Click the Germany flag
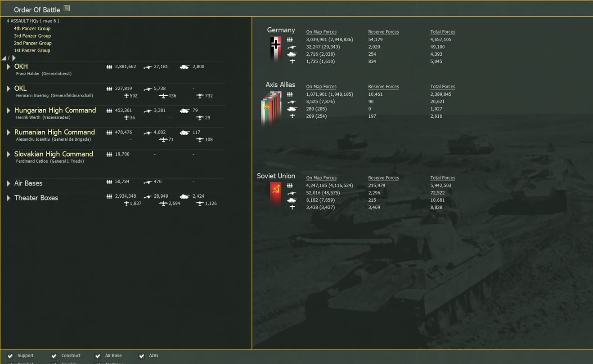 click(x=276, y=49)
